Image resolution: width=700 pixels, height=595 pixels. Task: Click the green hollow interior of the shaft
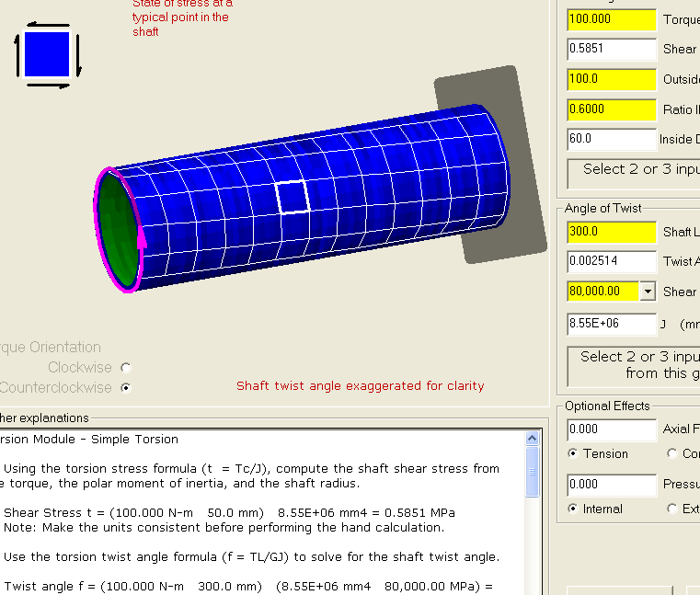pos(117,230)
